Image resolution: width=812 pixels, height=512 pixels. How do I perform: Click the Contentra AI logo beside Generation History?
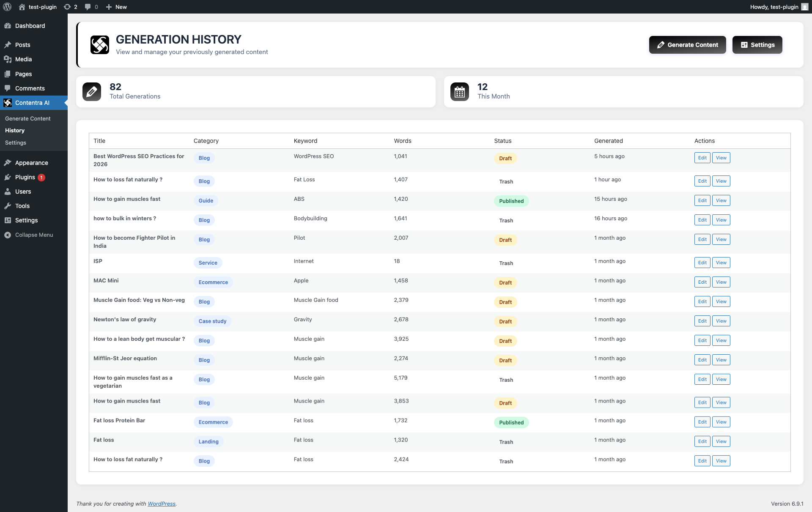[x=99, y=45]
